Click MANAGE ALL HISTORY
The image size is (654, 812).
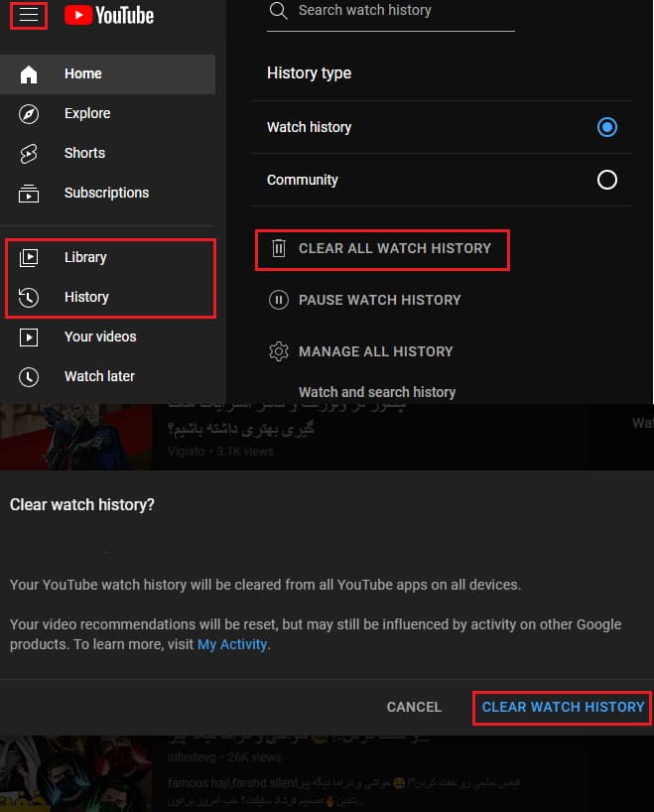coord(361,351)
